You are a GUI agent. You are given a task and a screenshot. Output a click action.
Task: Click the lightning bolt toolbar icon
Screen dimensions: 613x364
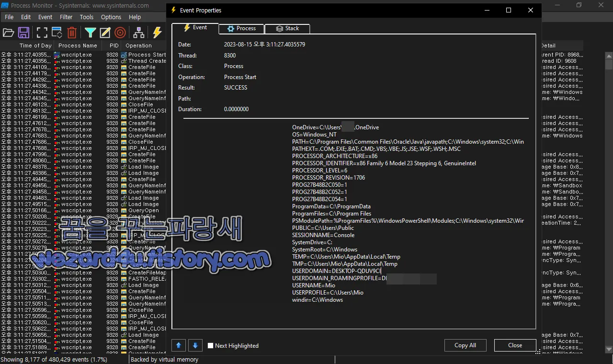point(157,33)
